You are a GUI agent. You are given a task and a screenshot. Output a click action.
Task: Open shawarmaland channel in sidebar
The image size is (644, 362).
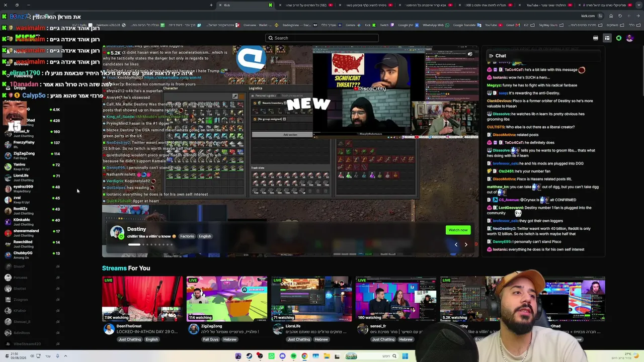[31, 233]
